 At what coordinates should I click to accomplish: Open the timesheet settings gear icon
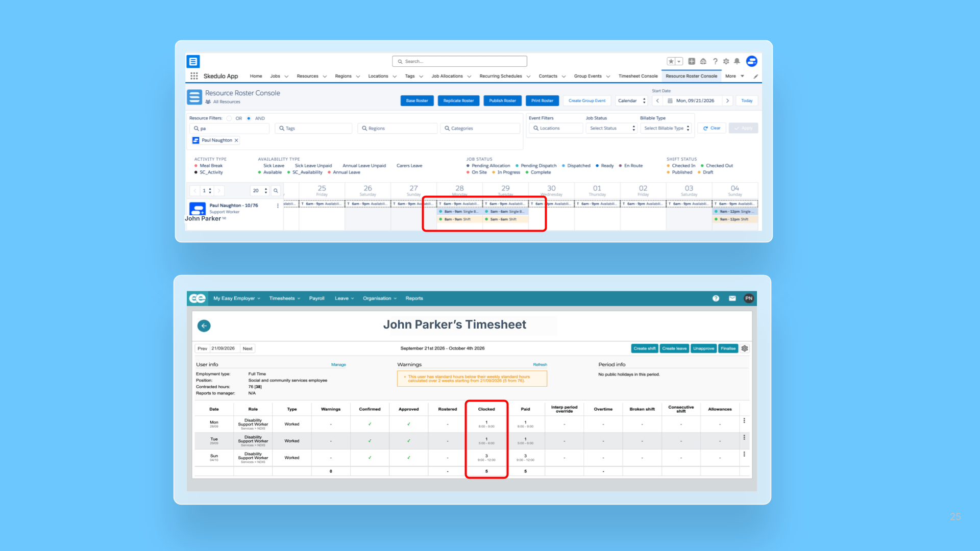745,348
